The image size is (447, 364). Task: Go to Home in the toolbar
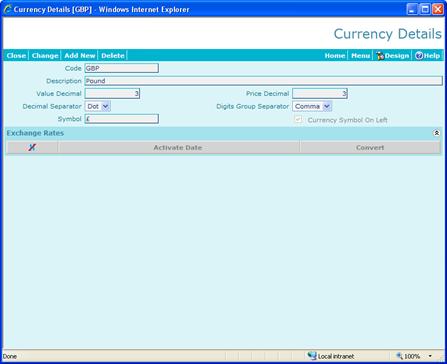335,56
